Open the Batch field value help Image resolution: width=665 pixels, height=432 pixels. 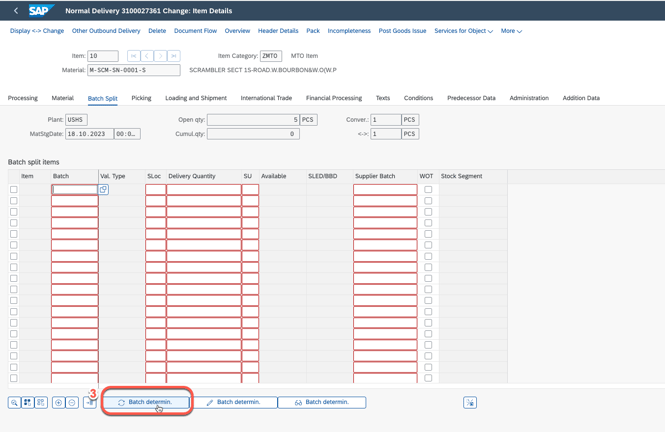click(x=103, y=189)
